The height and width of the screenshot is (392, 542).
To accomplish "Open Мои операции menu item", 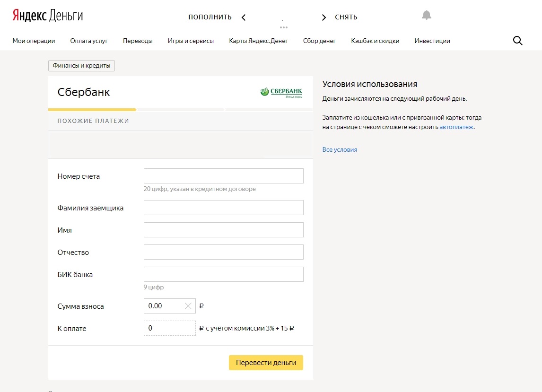I will [x=34, y=41].
